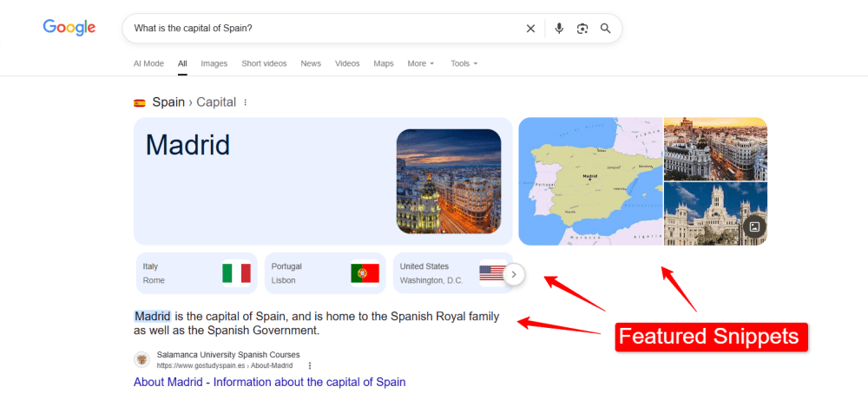
Task: Open the Madrid night skyline photo
Action: [449, 181]
